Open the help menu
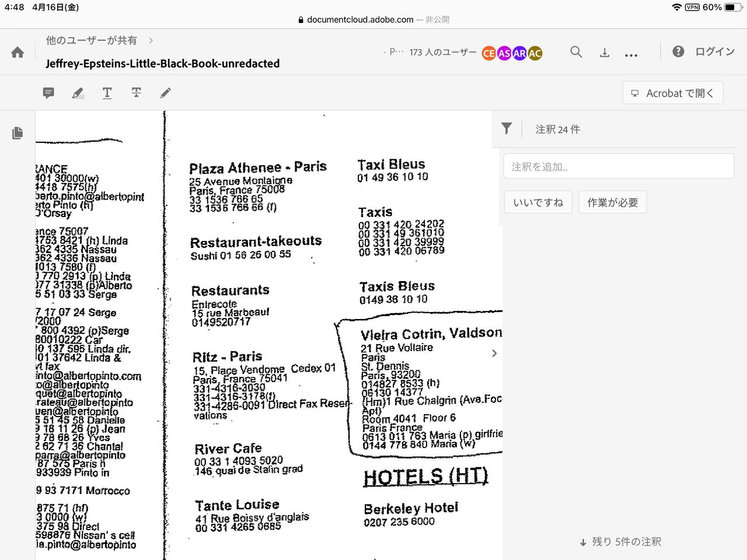747x560 pixels. [x=678, y=51]
